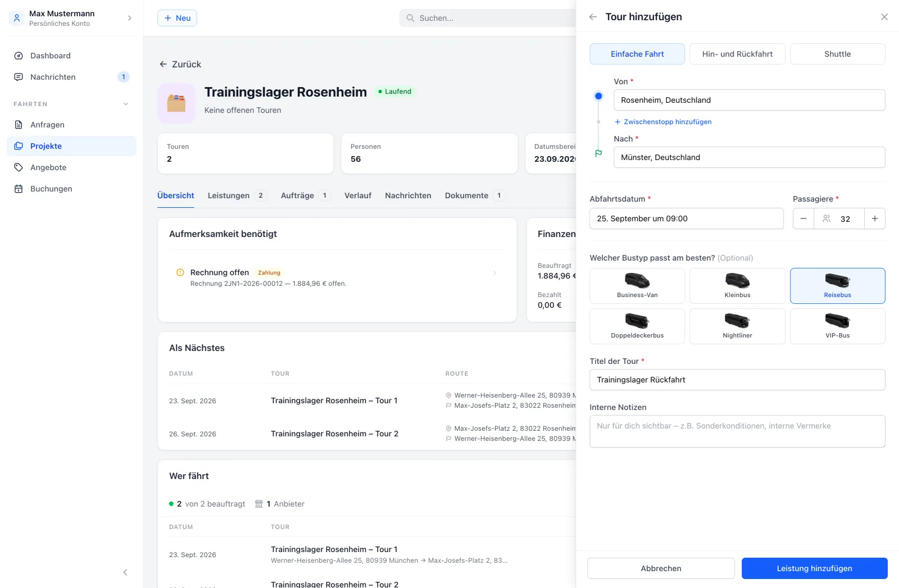The height and width of the screenshot is (588, 899).
Task: Click the Neu button
Action: click(x=177, y=18)
